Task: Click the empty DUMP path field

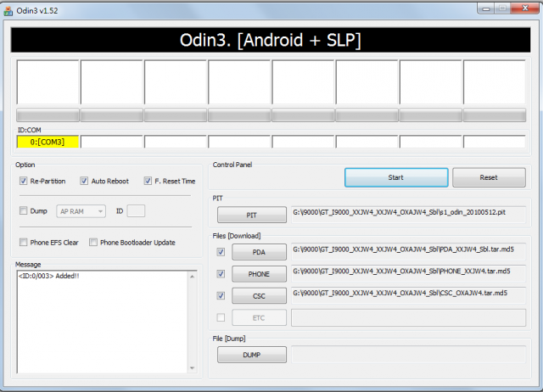Action: click(x=409, y=355)
